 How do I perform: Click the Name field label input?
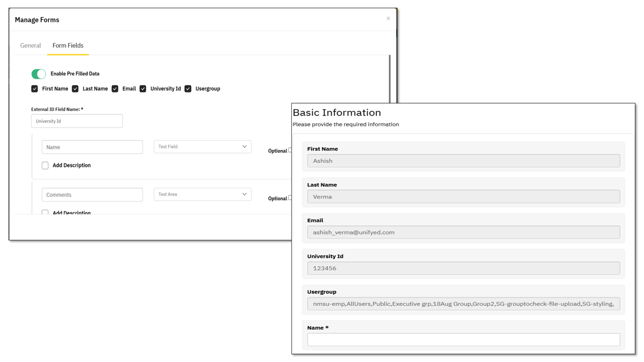coord(92,147)
